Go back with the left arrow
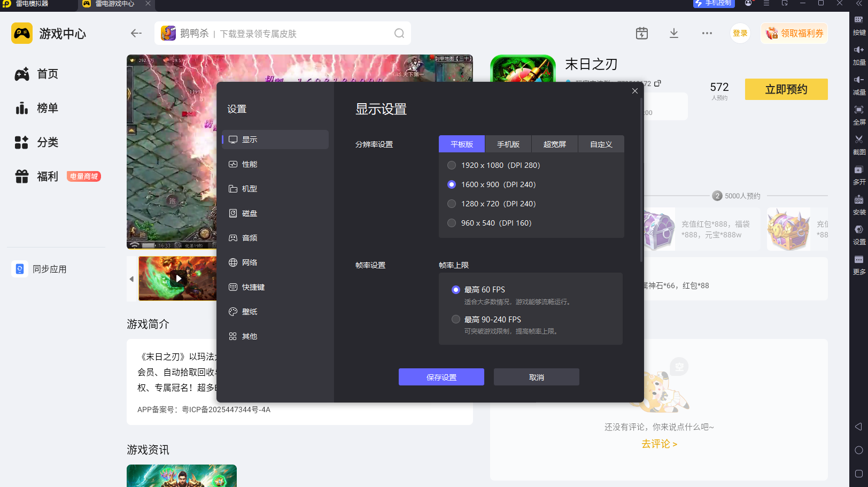The width and height of the screenshot is (868, 487). pos(136,33)
